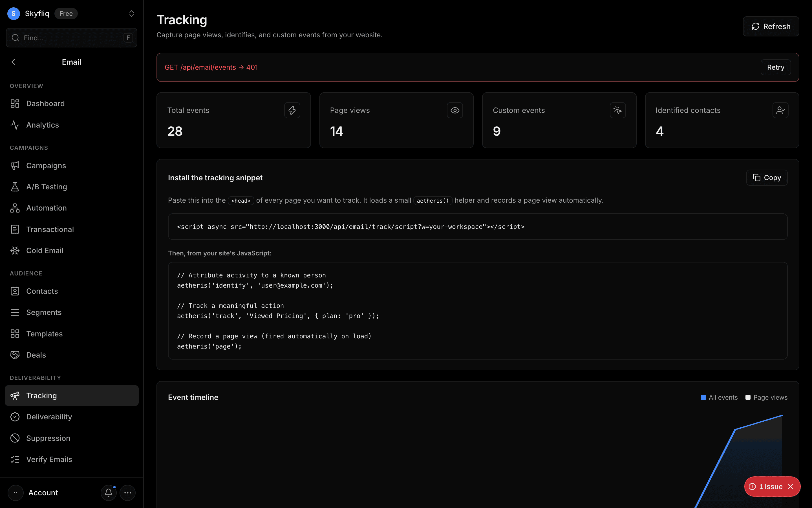Go back using the Email back arrow
This screenshot has height=508, width=812.
click(x=14, y=62)
